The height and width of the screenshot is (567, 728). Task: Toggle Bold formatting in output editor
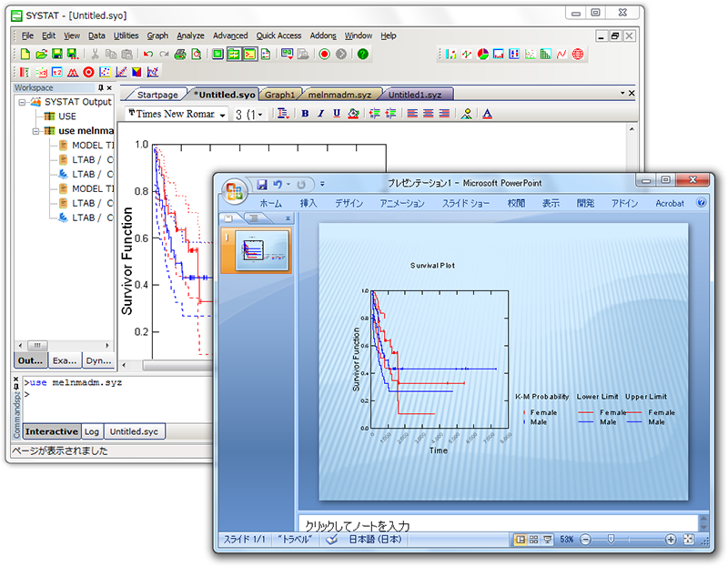305,114
